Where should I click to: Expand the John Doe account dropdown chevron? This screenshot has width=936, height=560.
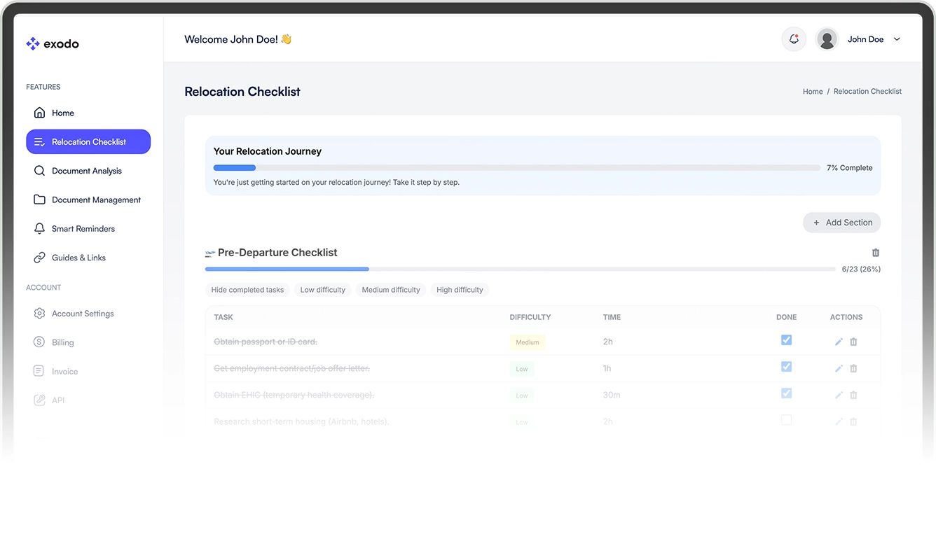coord(897,39)
